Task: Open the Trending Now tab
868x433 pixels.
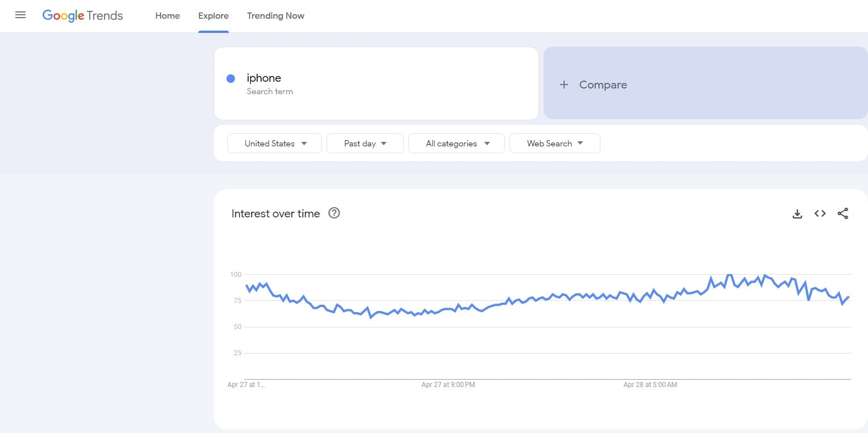Action: tap(276, 16)
